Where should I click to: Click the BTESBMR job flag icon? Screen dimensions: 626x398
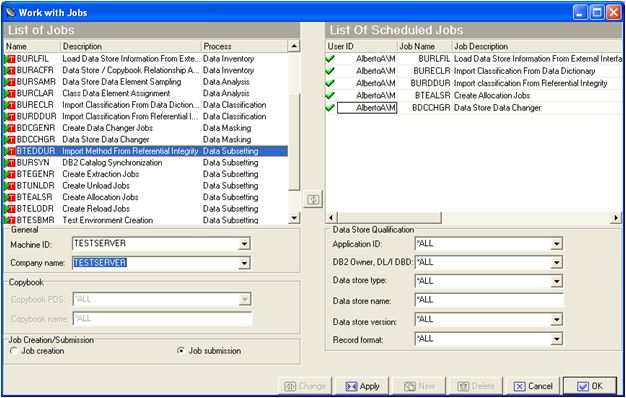tap(10, 220)
